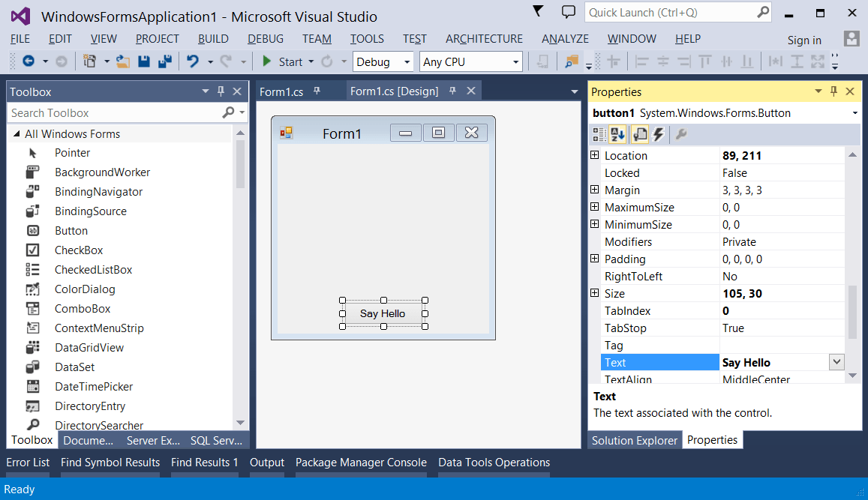Pick the ComboBox control icon

pos(33,309)
